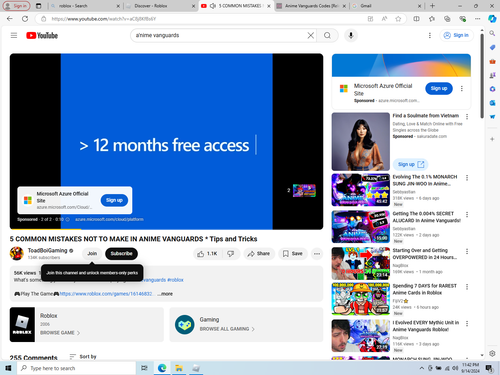Click Sign in button on YouTube header
The height and width of the screenshot is (375, 500).
(456, 35)
